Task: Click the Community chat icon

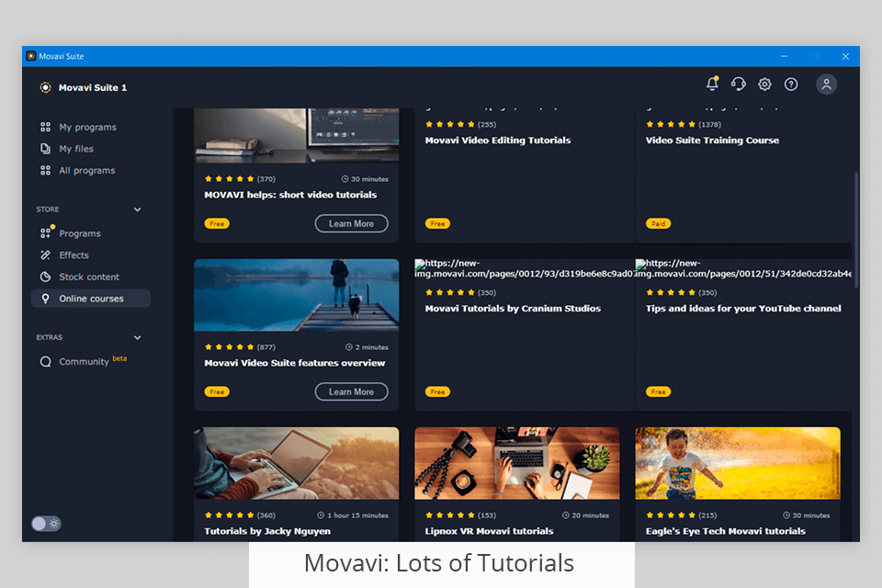Action: tap(46, 361)
